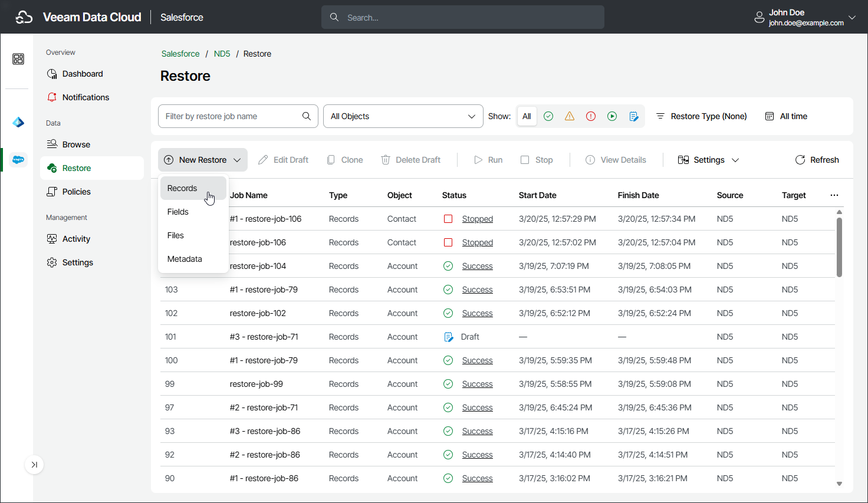Click the Stop button
The width and height of the screenshot is (868, 503).
[x=537, y=160]
